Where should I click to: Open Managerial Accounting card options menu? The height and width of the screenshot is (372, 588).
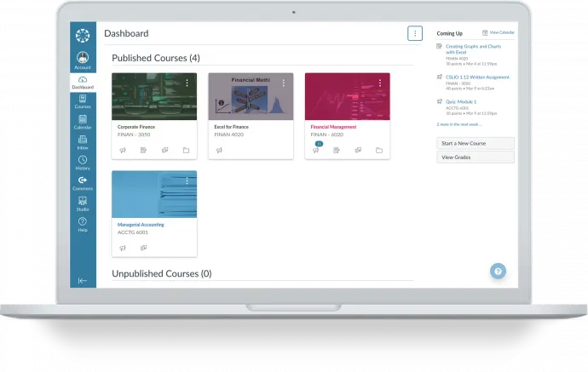(x=187, y=181)
